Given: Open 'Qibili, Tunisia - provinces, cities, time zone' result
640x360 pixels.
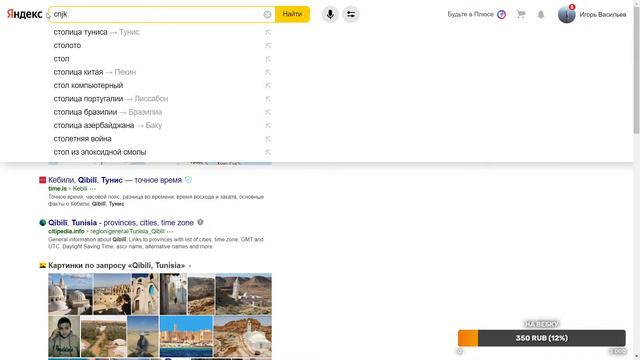Looking at the screenshot, I should 121,223.
